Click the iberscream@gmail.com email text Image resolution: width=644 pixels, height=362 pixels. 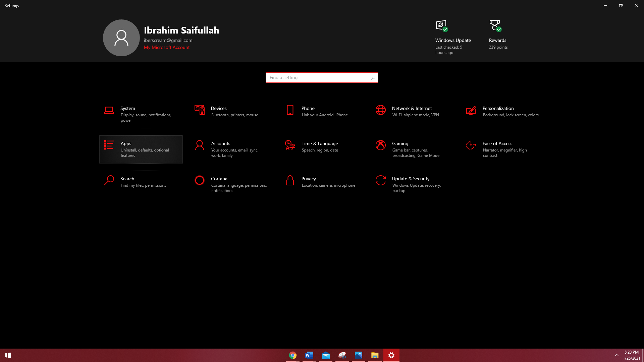pyautogui.click(x=168, y=40)
